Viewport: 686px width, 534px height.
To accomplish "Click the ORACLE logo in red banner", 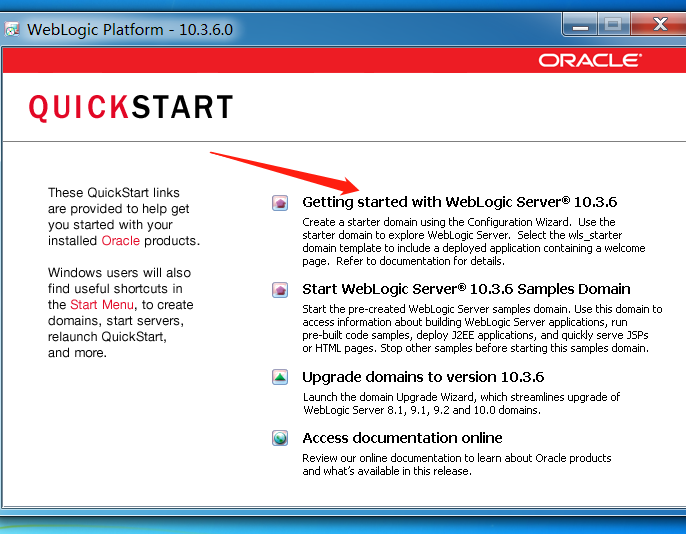I will 590,60.
